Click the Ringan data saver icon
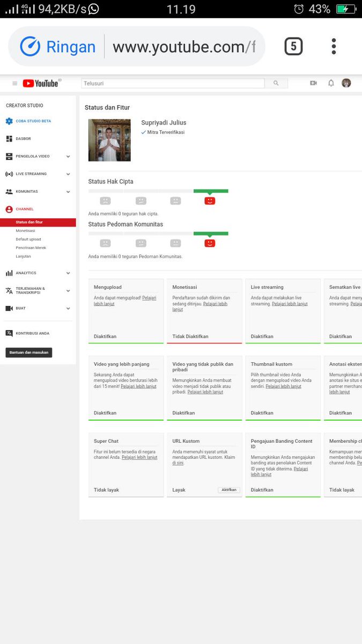This screenshot has height=644, width=362. tap(30, 47)
